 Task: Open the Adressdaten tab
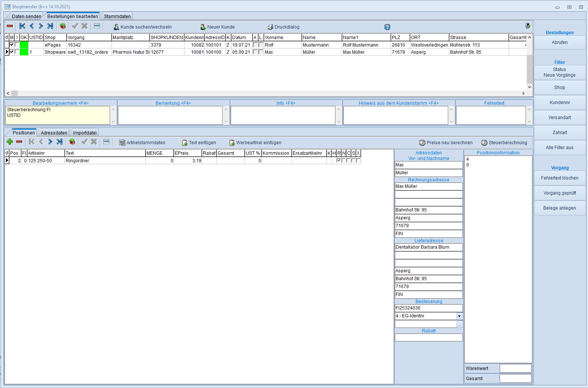click(54, 133)
